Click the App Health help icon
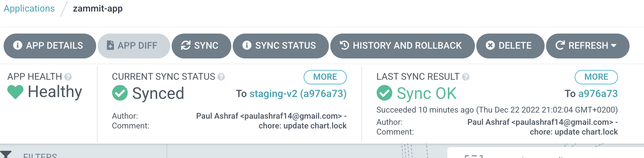Screen dimensions: 644x158 click(68, 77)
